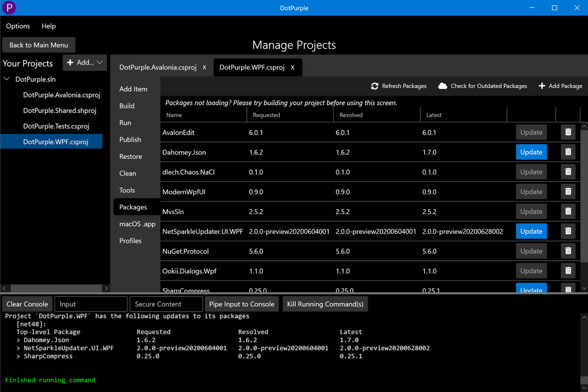
Task: Click the package list scroll up arrow
Action: click(x=584, y=126)
